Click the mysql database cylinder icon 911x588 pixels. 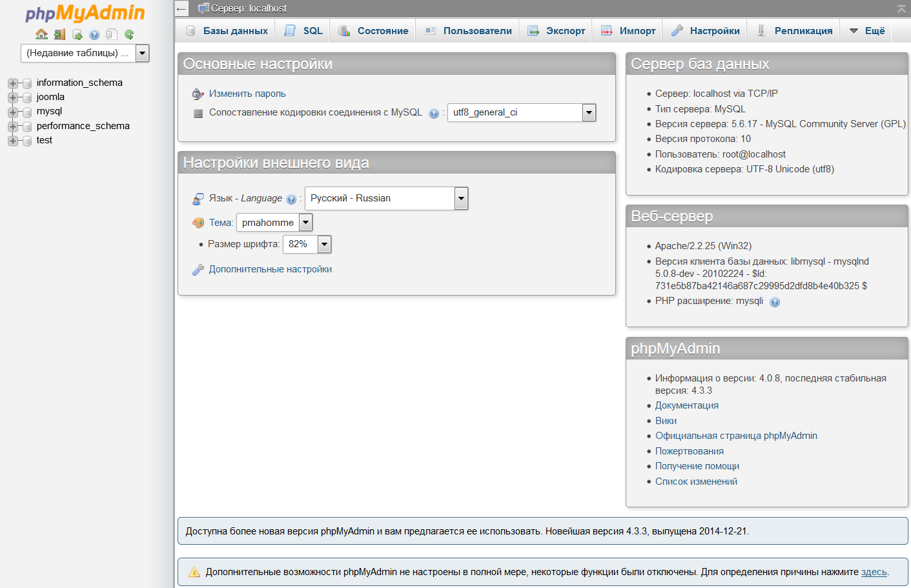click(27, 112)
